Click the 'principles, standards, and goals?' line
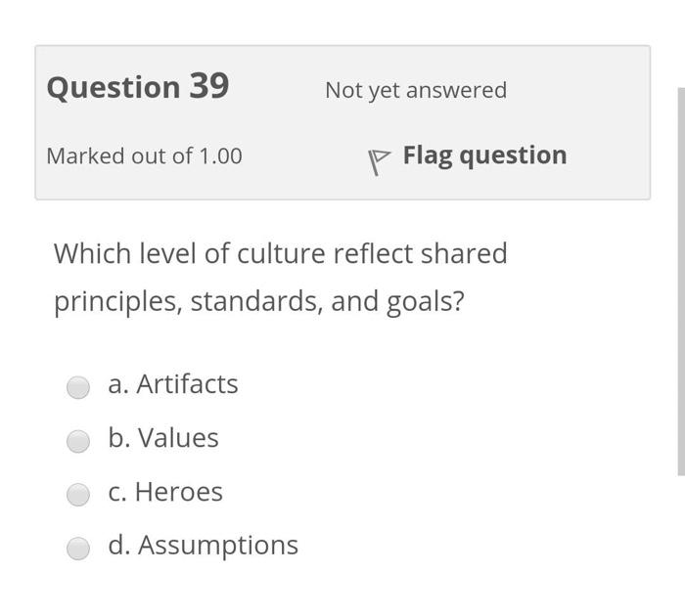Image resolution: width=685 pixels, height=616 pixels. [x=258, y=301]
